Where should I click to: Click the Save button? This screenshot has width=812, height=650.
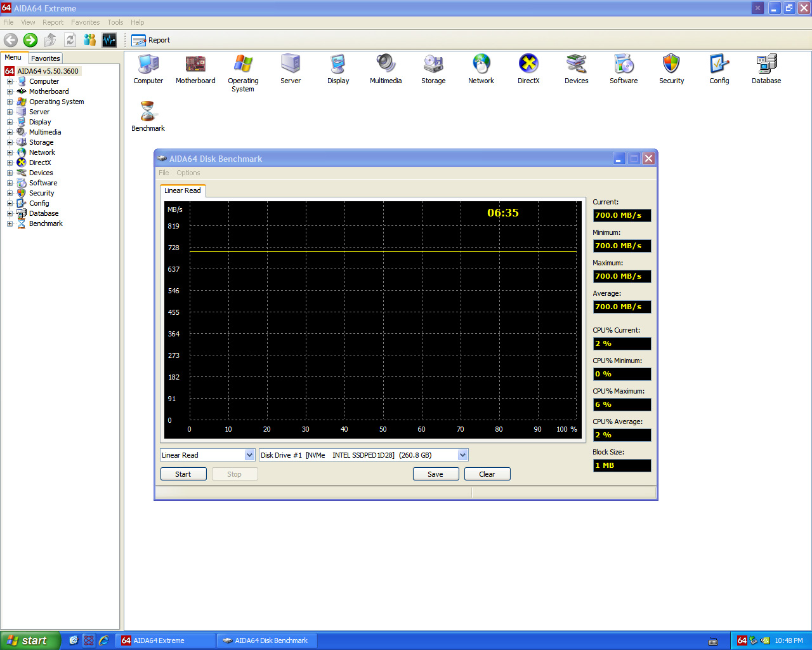[x=436, y=474]
